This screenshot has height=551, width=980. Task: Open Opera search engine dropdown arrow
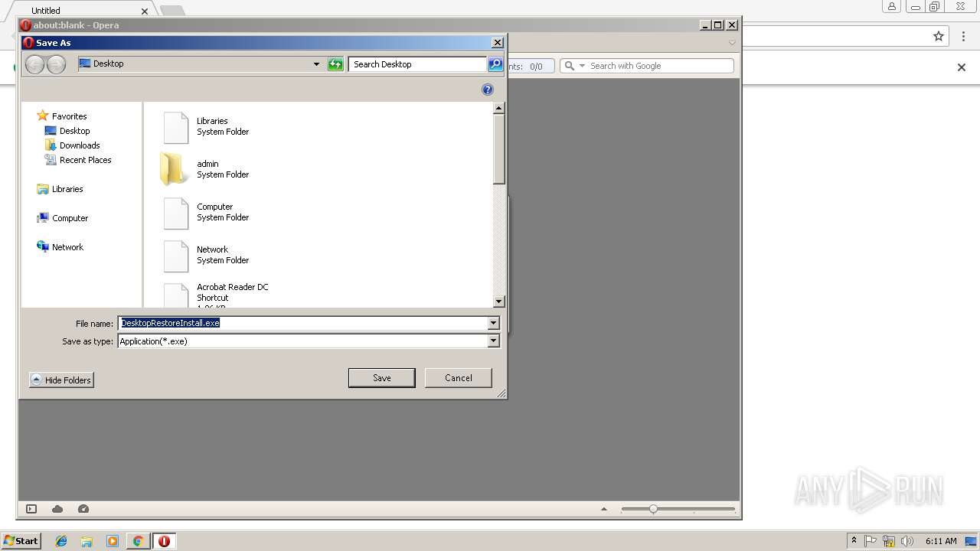581,66
